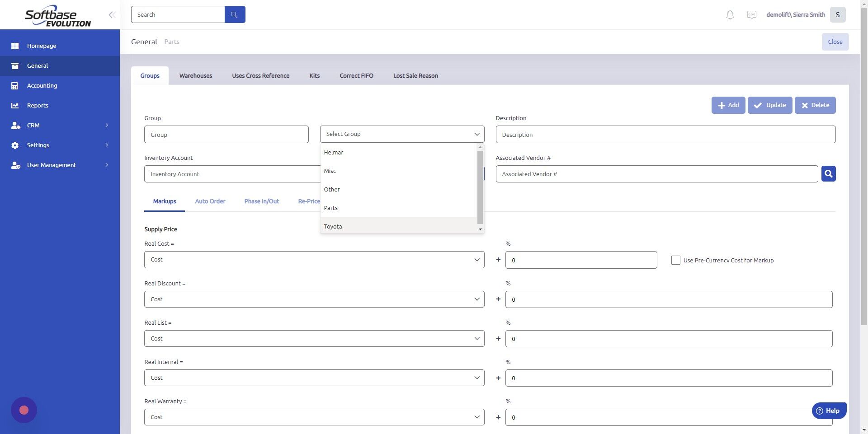The image size is (868, 434).
Task: Click the search magnifier icon
Action: tap(235, 14)
